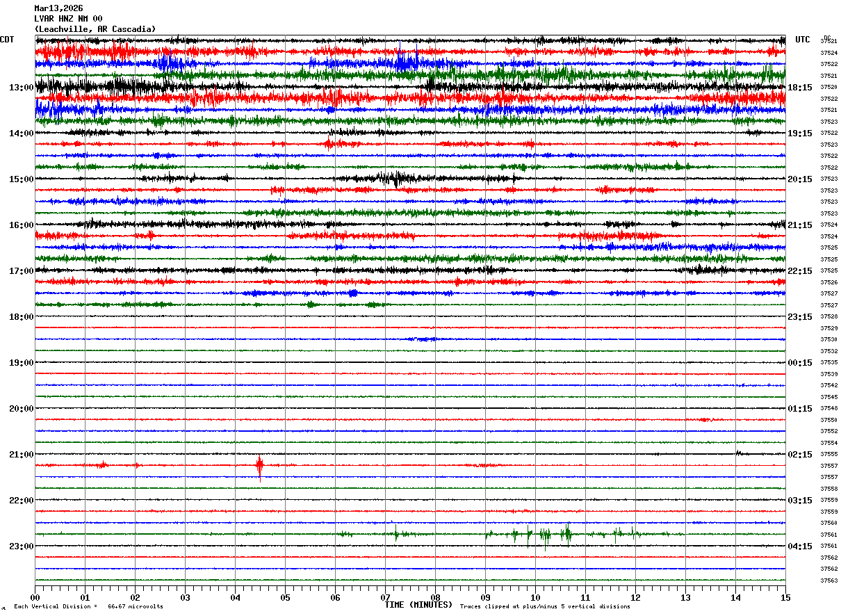The width and height of the screenshot is (841, 616).
Task: Click the 00:15 UTC time label
Action: [x=800, y=363]
